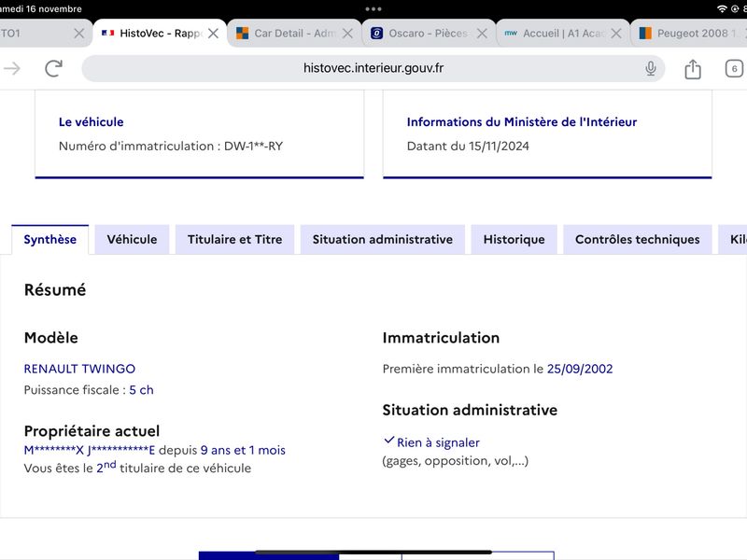This screenshot has height=560, width=747.
Task: Click the Résumé heading
Action: [x=55, y=290]
